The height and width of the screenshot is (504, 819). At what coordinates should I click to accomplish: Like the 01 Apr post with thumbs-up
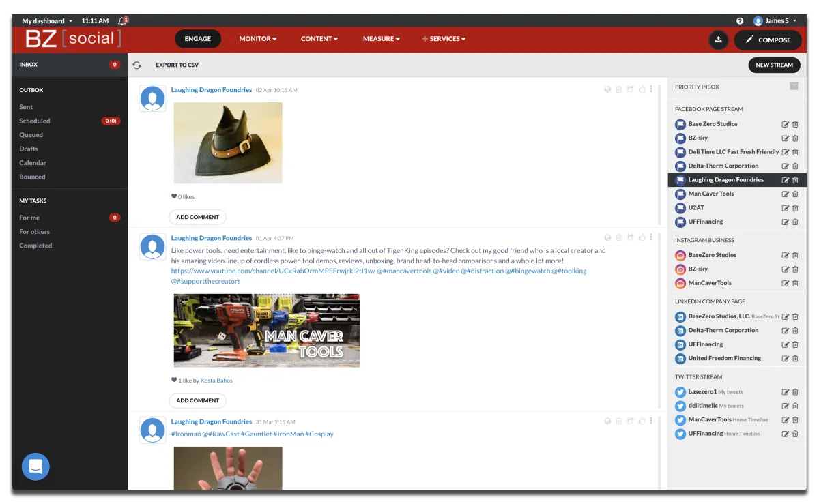642,238
